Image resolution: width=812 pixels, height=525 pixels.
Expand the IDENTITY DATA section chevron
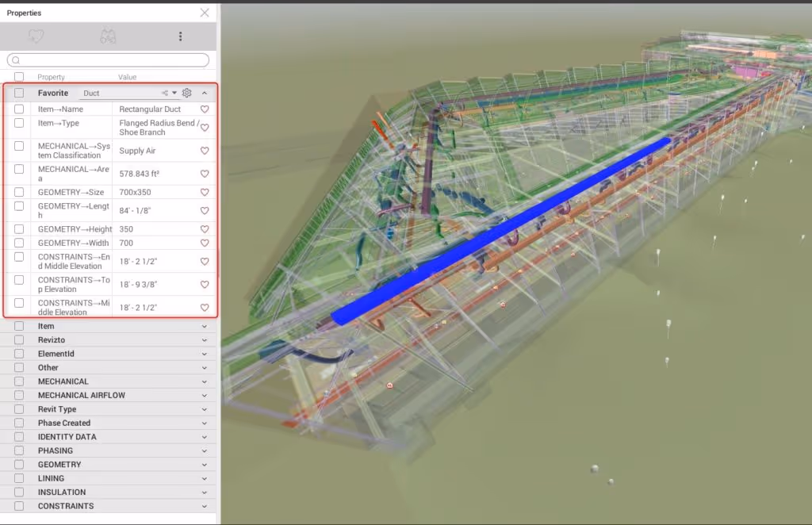[205, 437]
